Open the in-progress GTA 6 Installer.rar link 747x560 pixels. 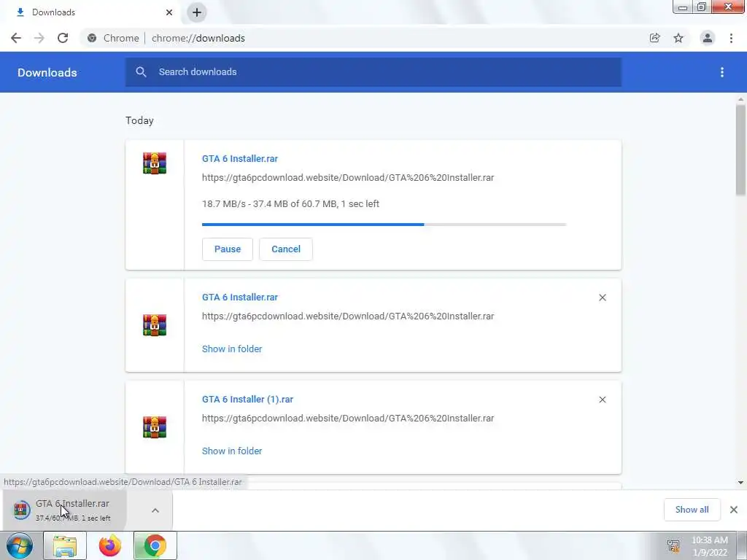[239, 158]
